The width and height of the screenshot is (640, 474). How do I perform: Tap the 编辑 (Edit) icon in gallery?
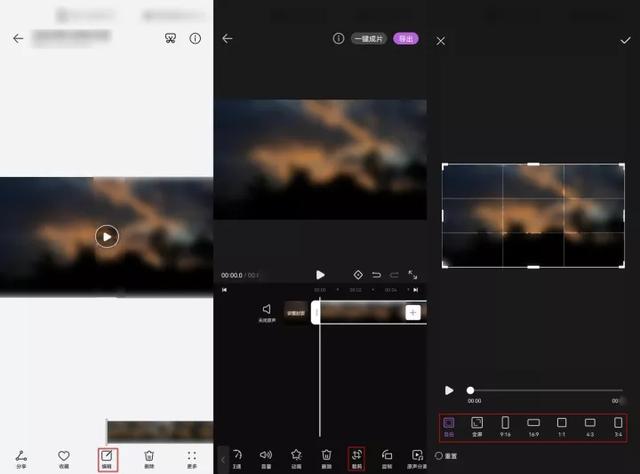pos(106,458)
